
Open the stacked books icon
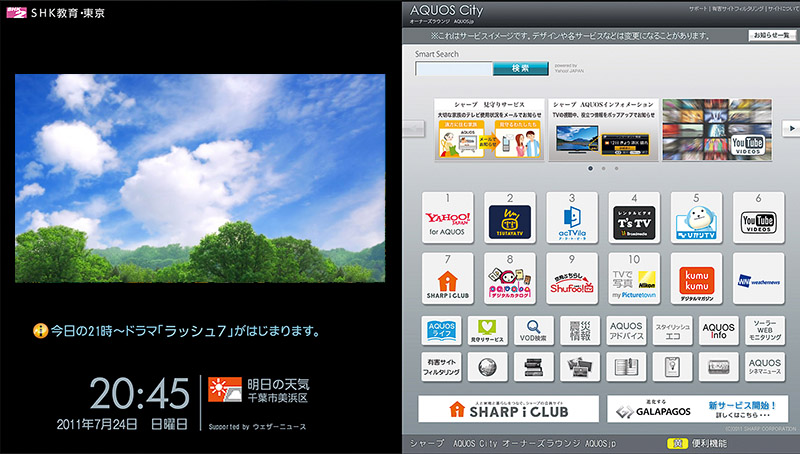tap(534, 367)
